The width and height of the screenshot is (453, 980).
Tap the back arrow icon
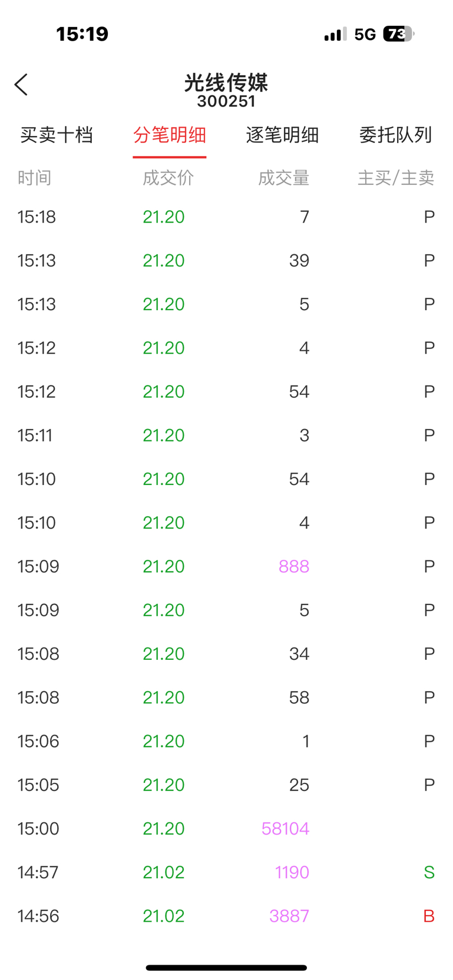(21, 85)
